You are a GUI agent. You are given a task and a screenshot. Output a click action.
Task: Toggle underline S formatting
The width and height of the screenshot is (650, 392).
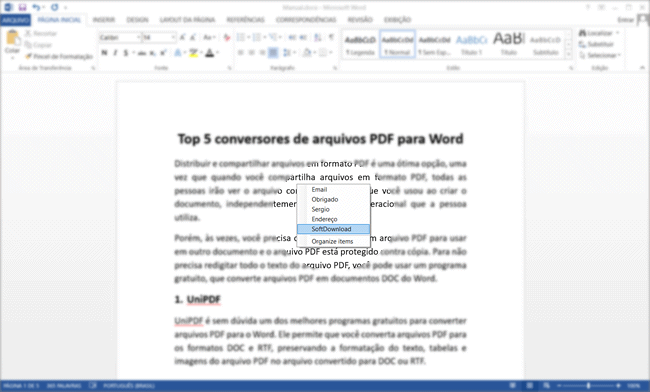[126, 53]
